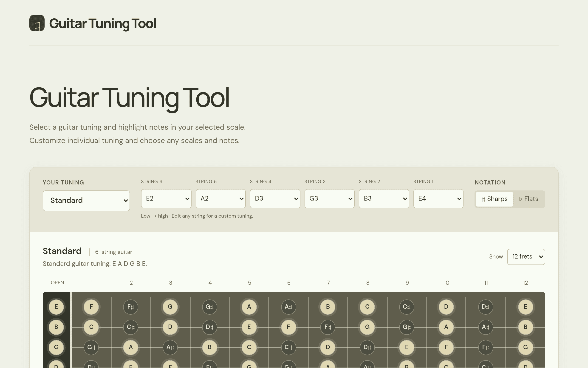Click the 'Low → high' custom tuning hint

197,216
